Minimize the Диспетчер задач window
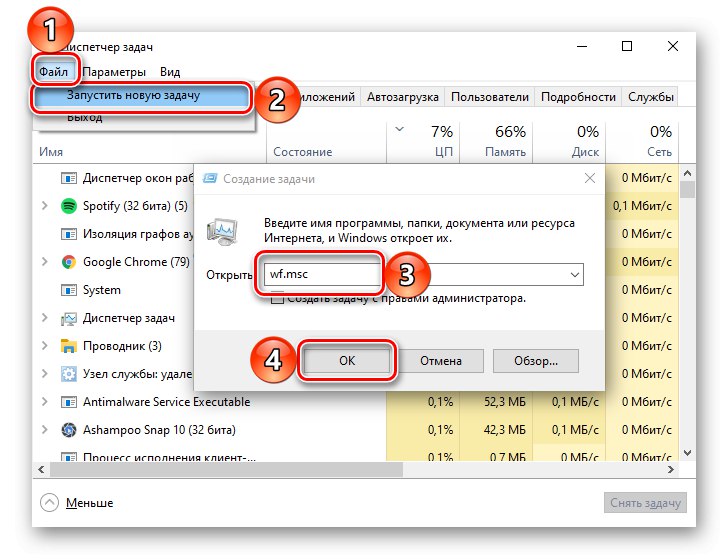728x559 pixels. 582,46
